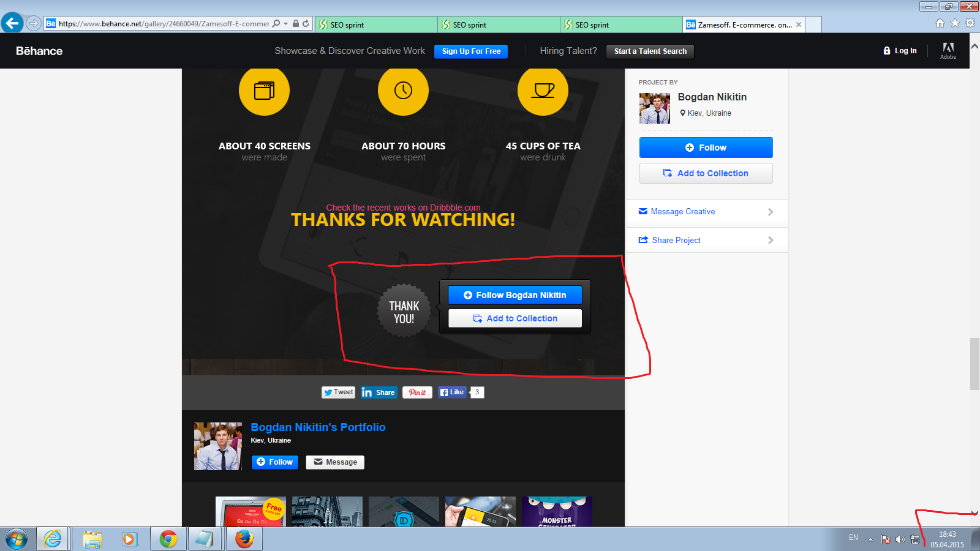Click the EN language indicator

click(x=853, y=538)
